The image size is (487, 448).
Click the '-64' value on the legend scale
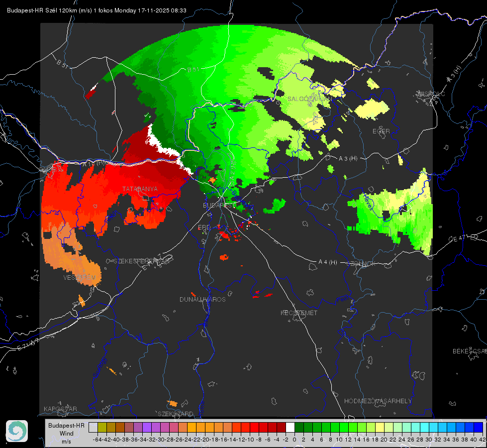tap(97, 440)
